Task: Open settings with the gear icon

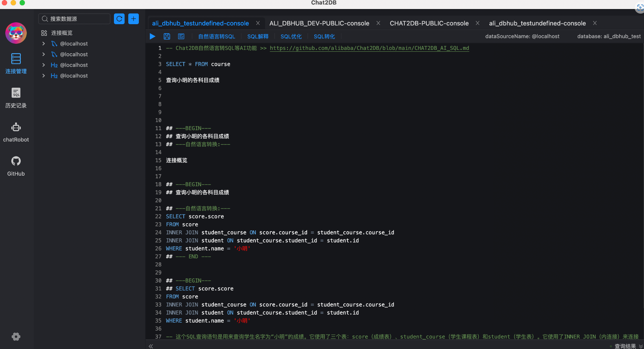Action: (16, 337)
